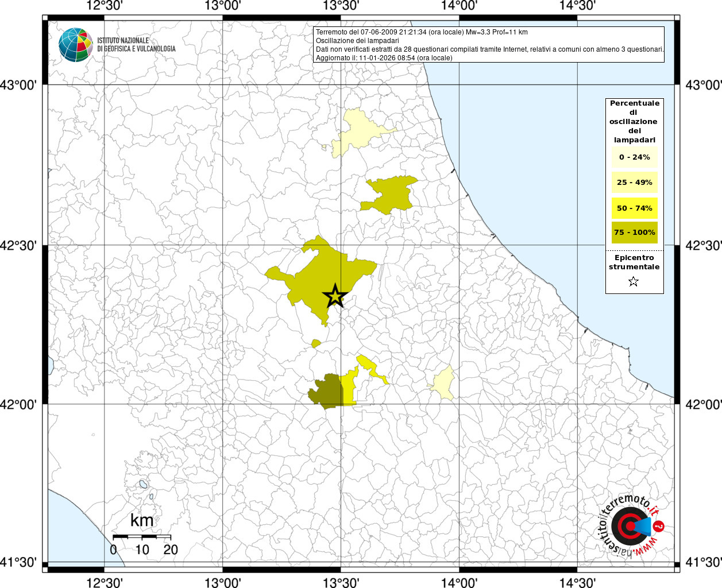Click the 0 - 24% legend swatch

point(634,157)
